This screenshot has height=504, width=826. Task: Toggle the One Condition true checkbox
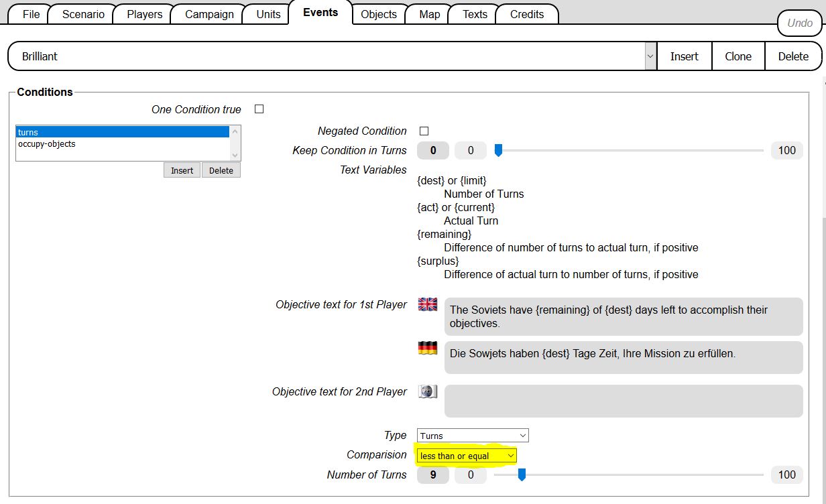(259, 109)
